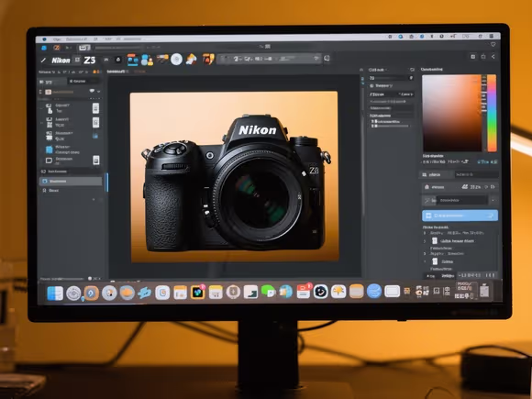The image size is (532, 399).
Task: Click the icon after the grey toolbar field
Action: click(327, 59)
